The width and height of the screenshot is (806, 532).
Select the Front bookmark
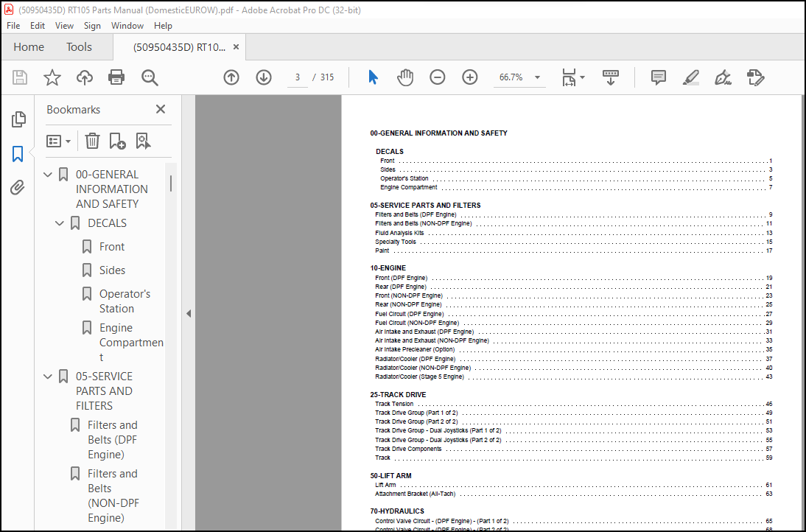[x=112, y=247]
